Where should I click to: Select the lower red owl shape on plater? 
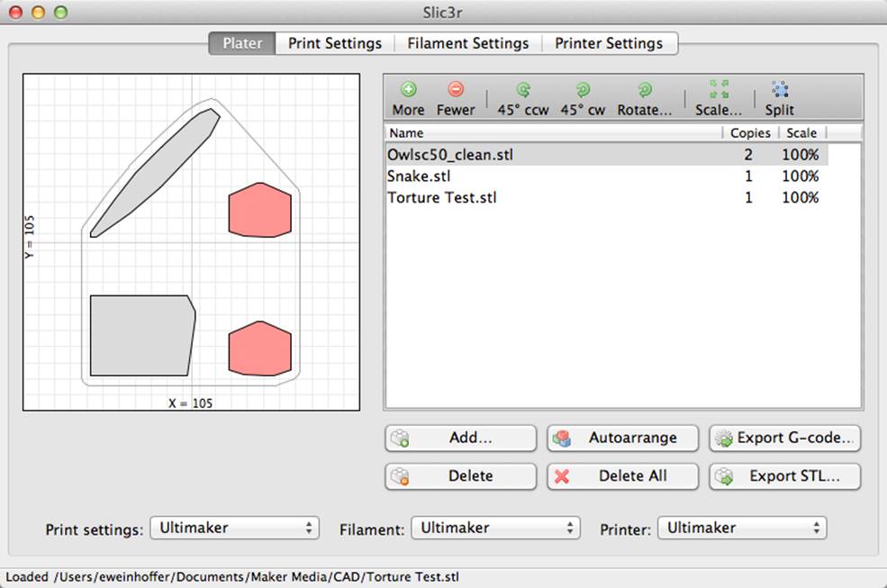point(259,348)
